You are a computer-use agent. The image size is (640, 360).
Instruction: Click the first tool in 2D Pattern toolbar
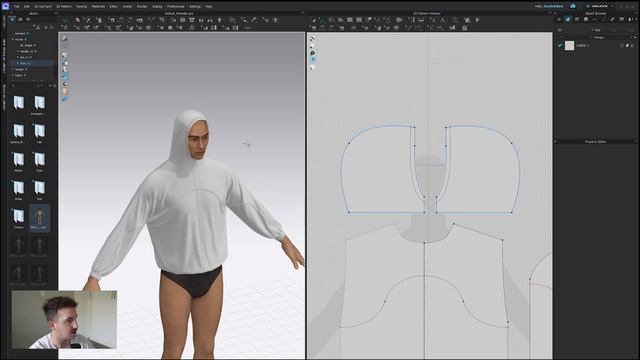coord(313,20)
